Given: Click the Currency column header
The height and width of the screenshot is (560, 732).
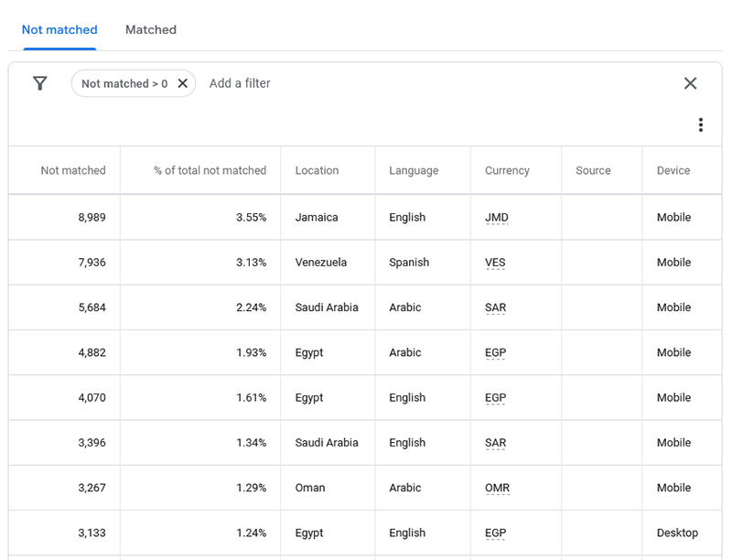Looking at the screenshot, I should point(507,170).
